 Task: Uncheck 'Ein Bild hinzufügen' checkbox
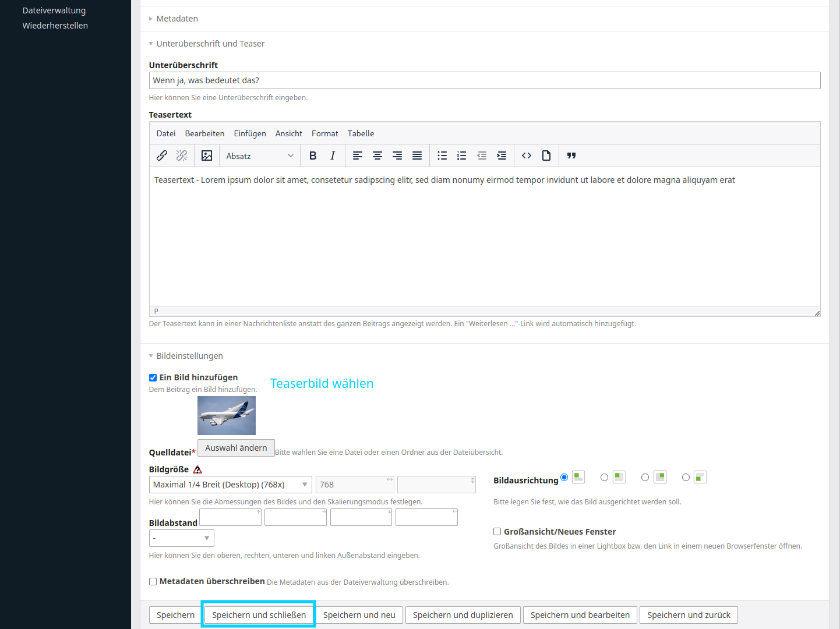tap(153, 377)
